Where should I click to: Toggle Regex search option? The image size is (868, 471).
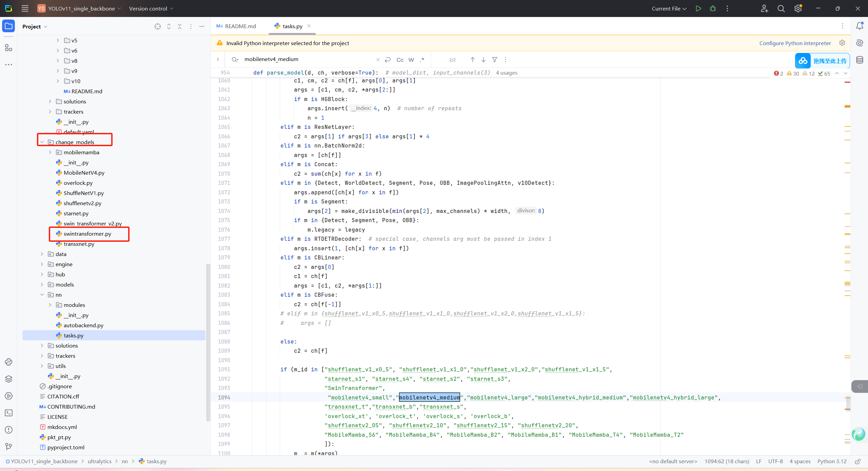[422, 60]
